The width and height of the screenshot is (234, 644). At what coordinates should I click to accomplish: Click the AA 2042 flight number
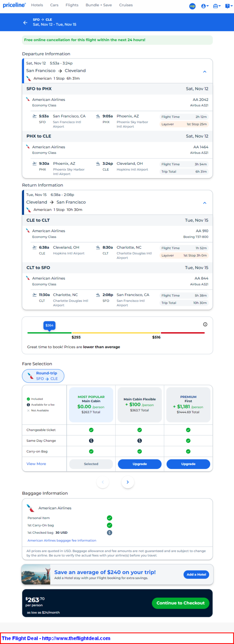point(201,100)
